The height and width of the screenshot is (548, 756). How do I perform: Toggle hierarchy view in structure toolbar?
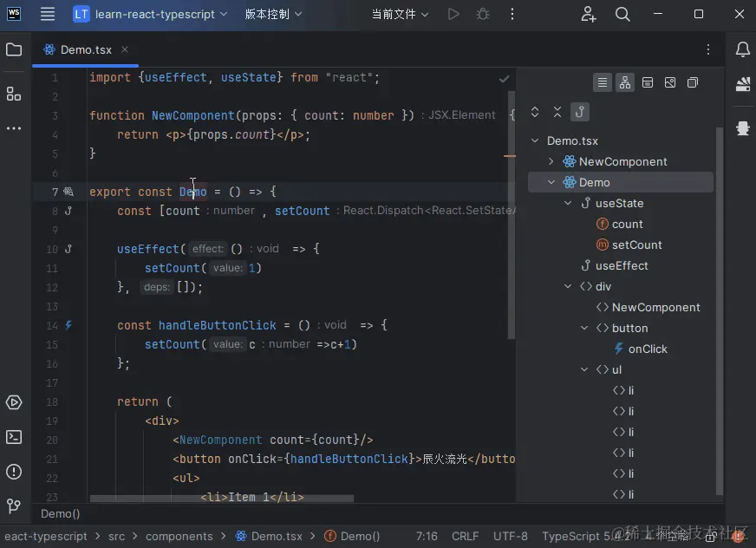625,83
